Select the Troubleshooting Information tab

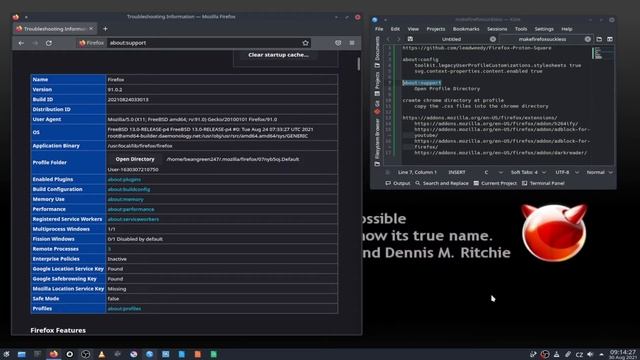(55, 29)
